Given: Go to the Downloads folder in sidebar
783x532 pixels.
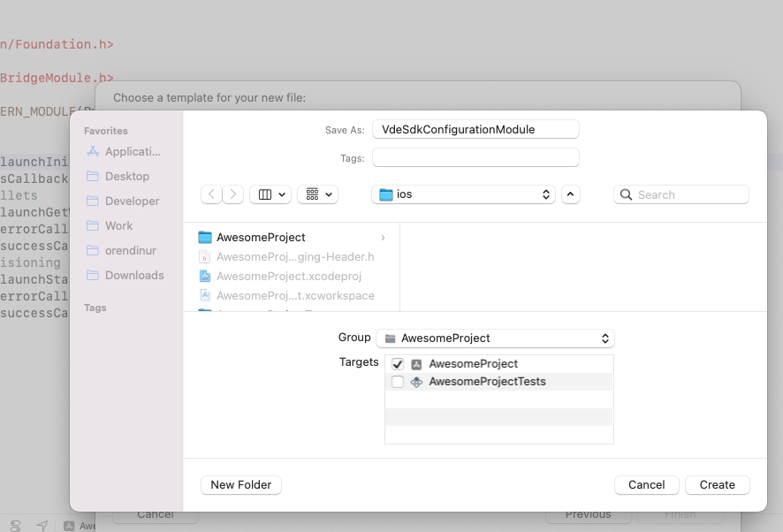Looking at the screenshot, I should tap(134, 275).
